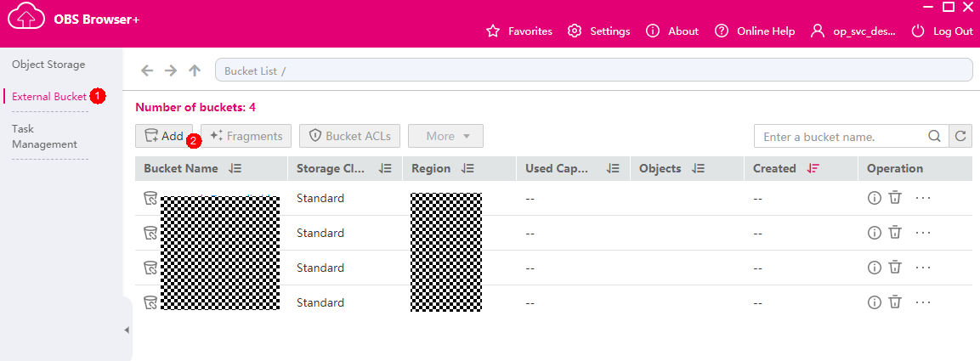
Task: Open more actions for third bucket
Action: 924,268
